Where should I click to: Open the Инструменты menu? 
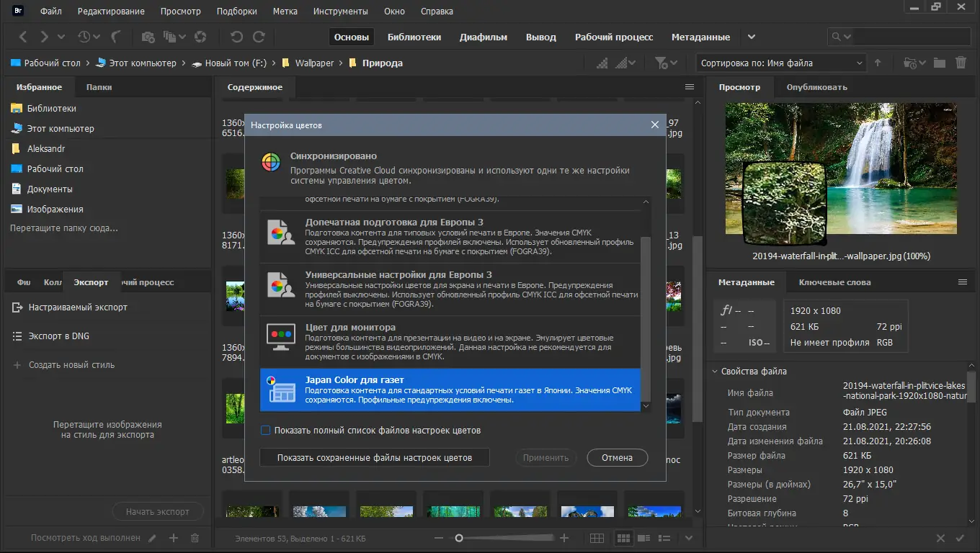coord(340,11)
